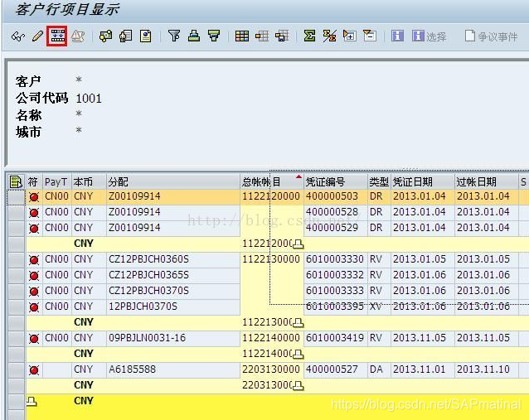This screenshot has width=529, height=420.
Task: Select the row of document 400000503
Action: click(x=16, y=197)
